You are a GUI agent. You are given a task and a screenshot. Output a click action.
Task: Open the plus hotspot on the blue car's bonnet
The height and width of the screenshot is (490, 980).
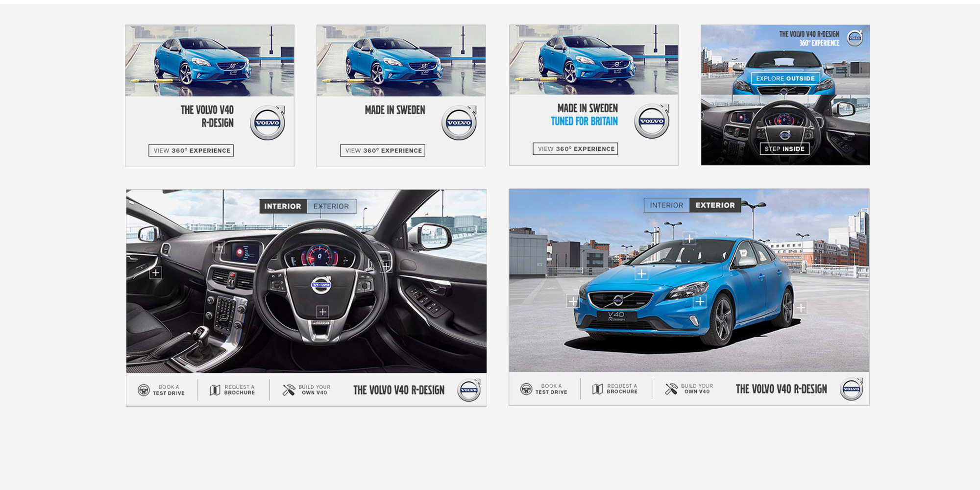(641, 274)
